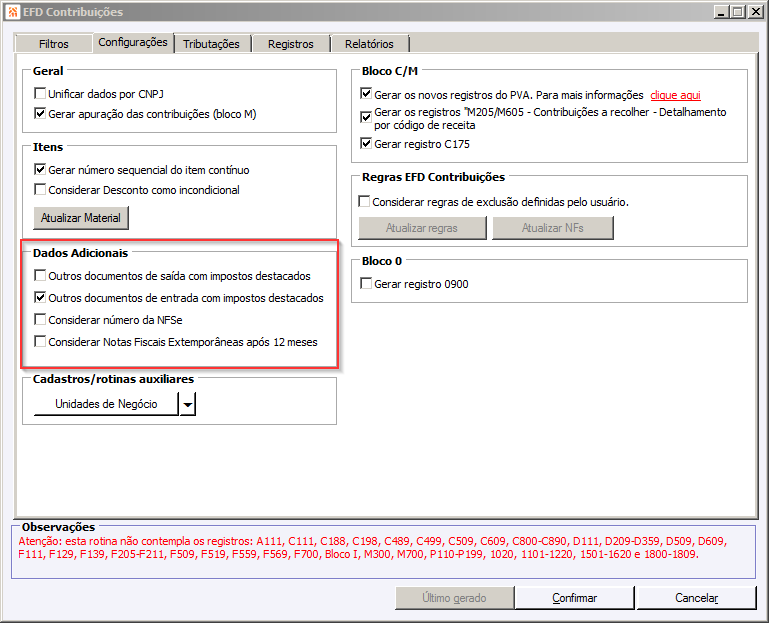769x623 pixels.
Task: Enable Outros documentos de saída com impostos destacados
Action: 40,275
